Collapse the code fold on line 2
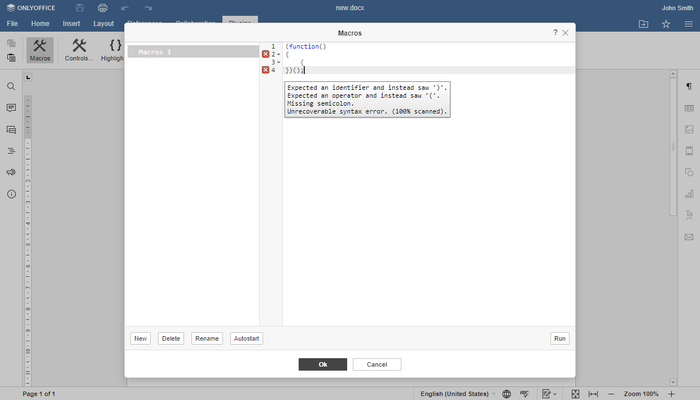Screen dimensions: 700x400 pyautogui.click(x=279, y=54)
